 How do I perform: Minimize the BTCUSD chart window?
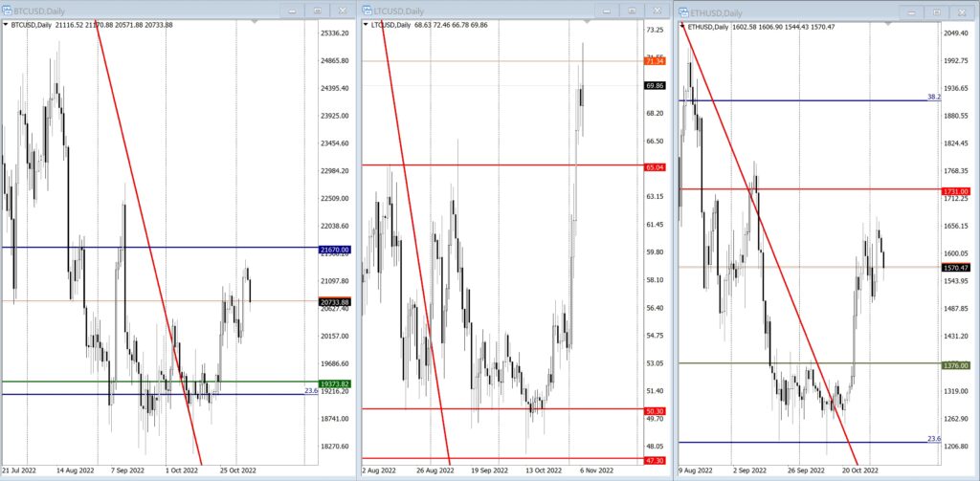pyautogui.click(x=293, y=11)
